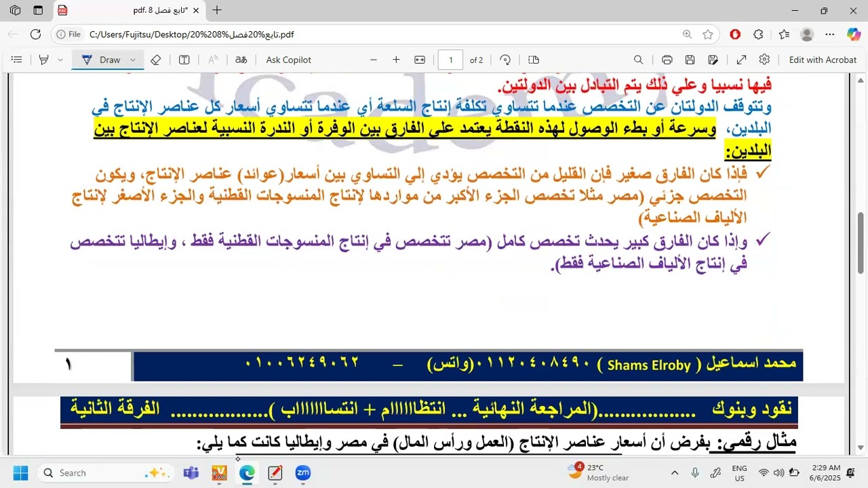Open tab actions menu
The image size is (868, 488).
(x=38, y=10)
